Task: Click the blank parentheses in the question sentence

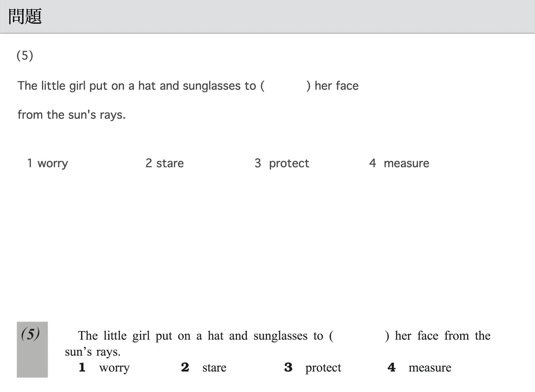Action: [x=285, y=86]
